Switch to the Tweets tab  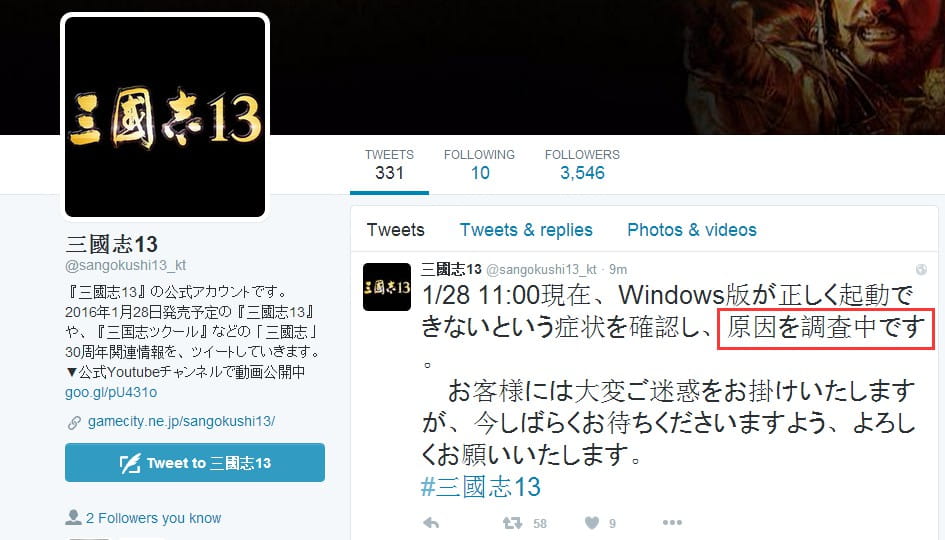click(x=395, y=230)
